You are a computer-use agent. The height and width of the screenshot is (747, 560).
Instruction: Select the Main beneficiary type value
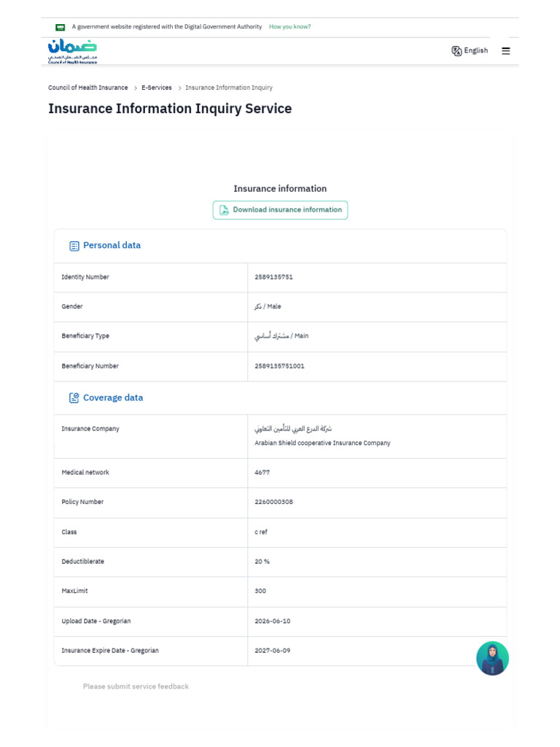point(281,336)
